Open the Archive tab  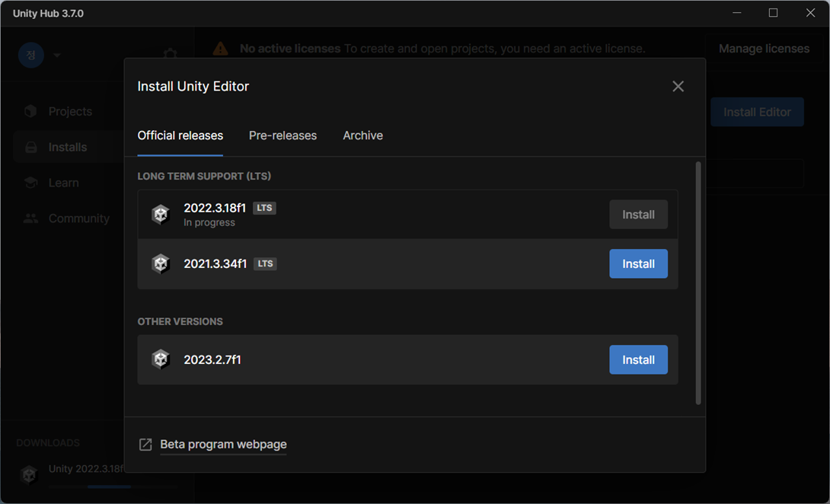(362, 136)
